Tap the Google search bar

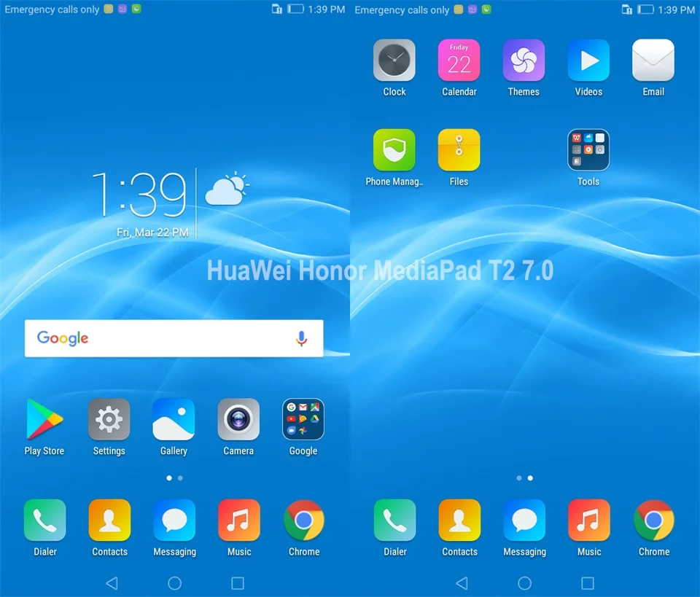(174, 338)
